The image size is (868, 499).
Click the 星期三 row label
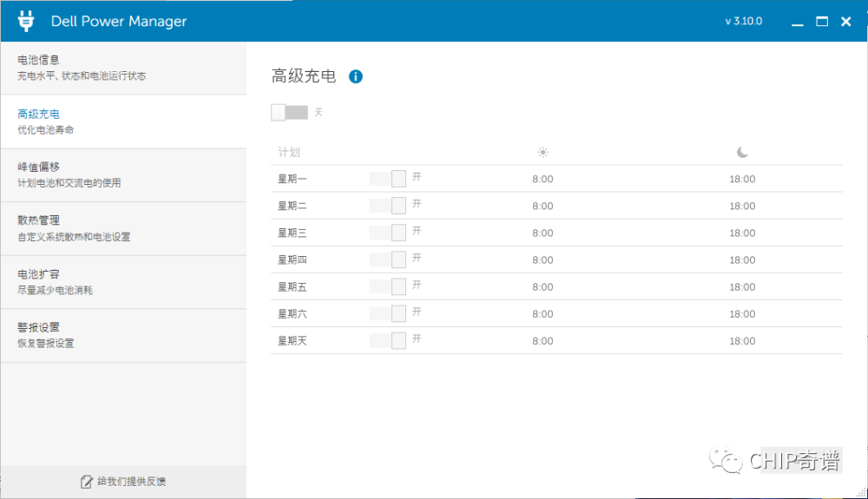tap(293, 233)
